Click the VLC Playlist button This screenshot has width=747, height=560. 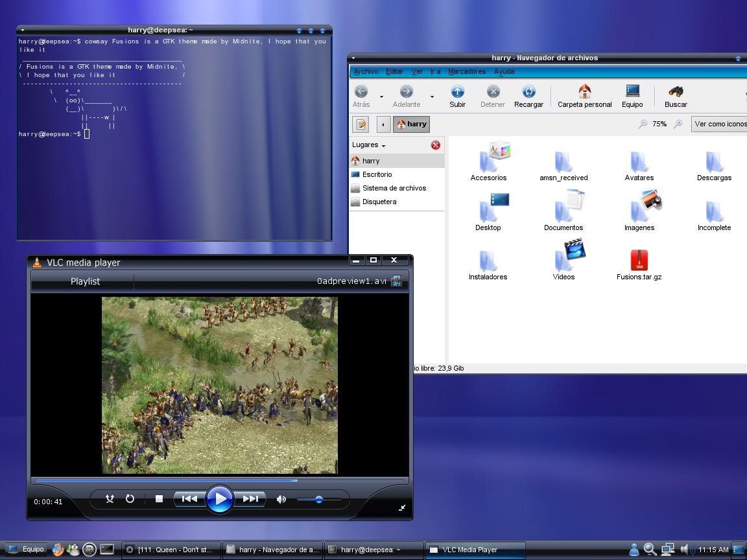[x=85, y=281]
